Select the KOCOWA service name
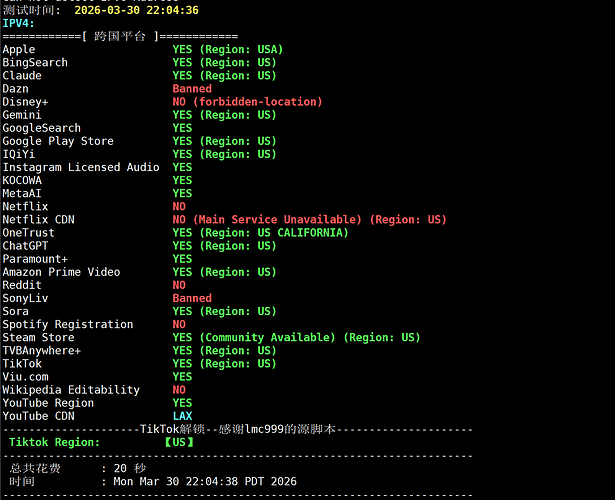Image resolution: width=615 pixels, height=500 pixels. [22, 180]
